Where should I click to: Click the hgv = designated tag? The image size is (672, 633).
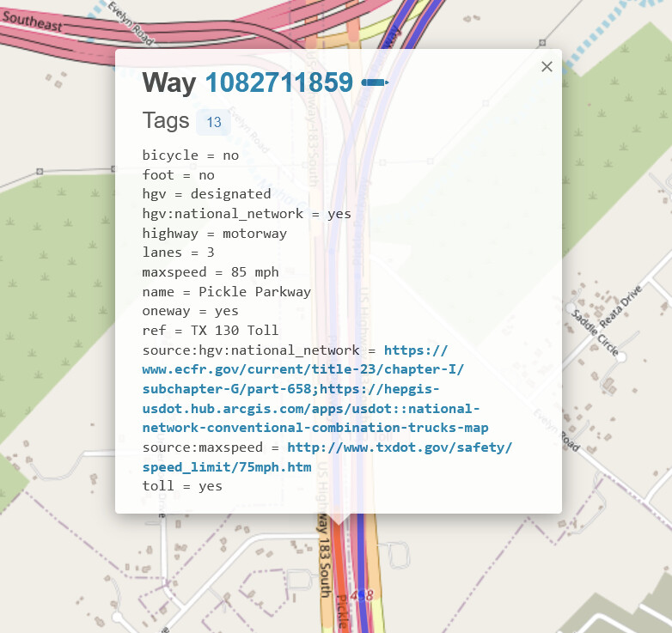[x=206, y=194]
